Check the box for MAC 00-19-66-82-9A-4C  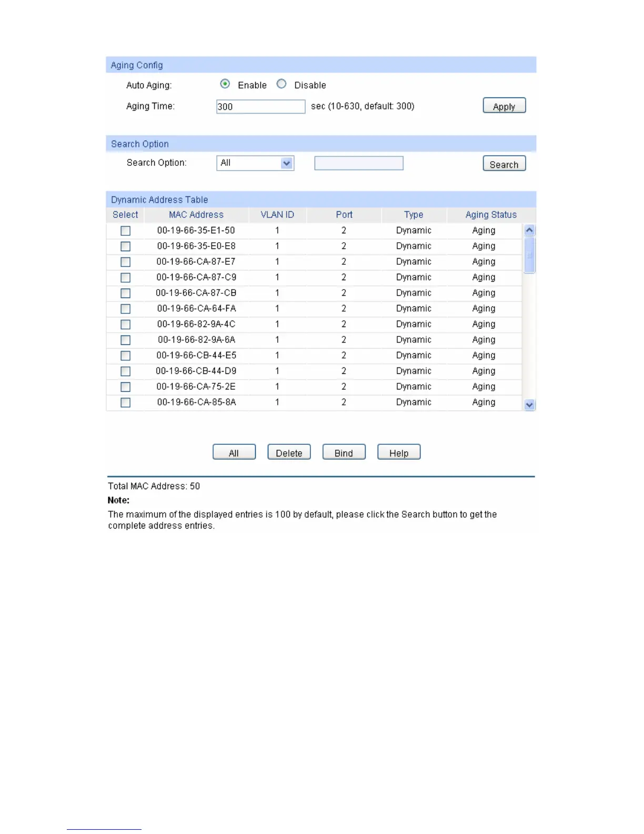125,324
